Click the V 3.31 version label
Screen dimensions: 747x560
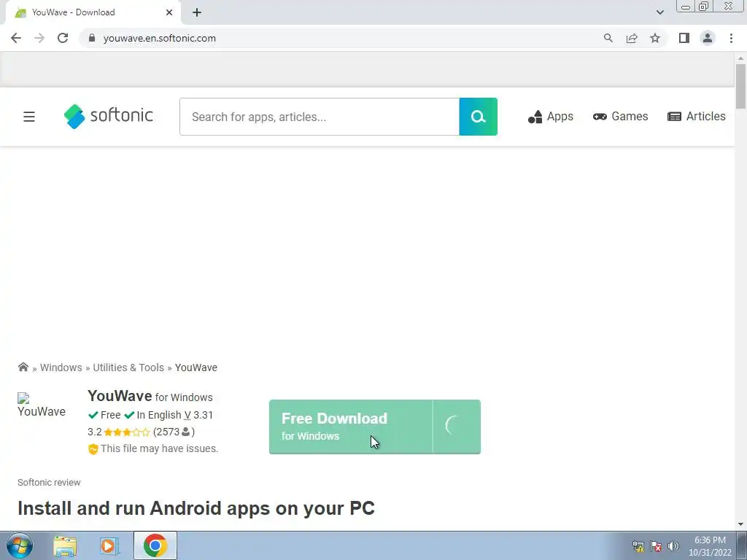coord(198,415)
